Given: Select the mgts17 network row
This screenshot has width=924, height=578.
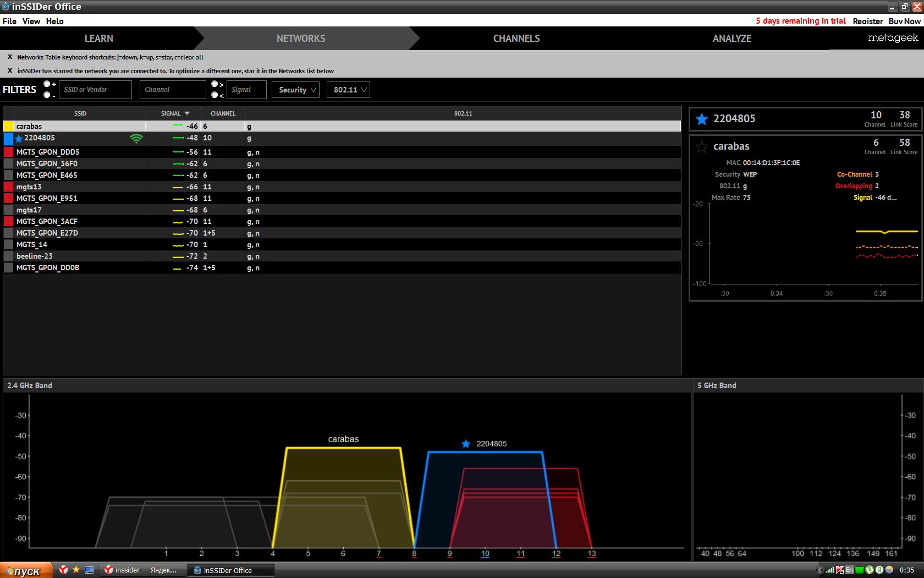Looking at the screenshot, I should 342,210.
